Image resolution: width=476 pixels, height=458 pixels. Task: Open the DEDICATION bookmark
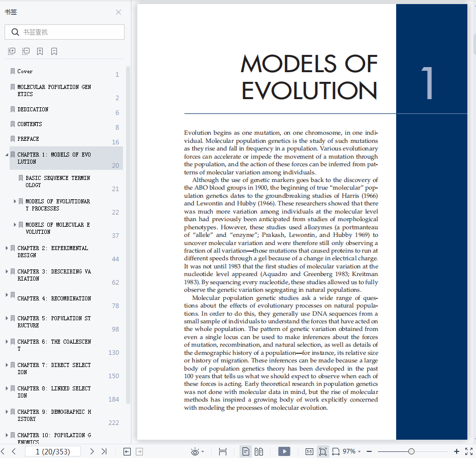point(33,109)
